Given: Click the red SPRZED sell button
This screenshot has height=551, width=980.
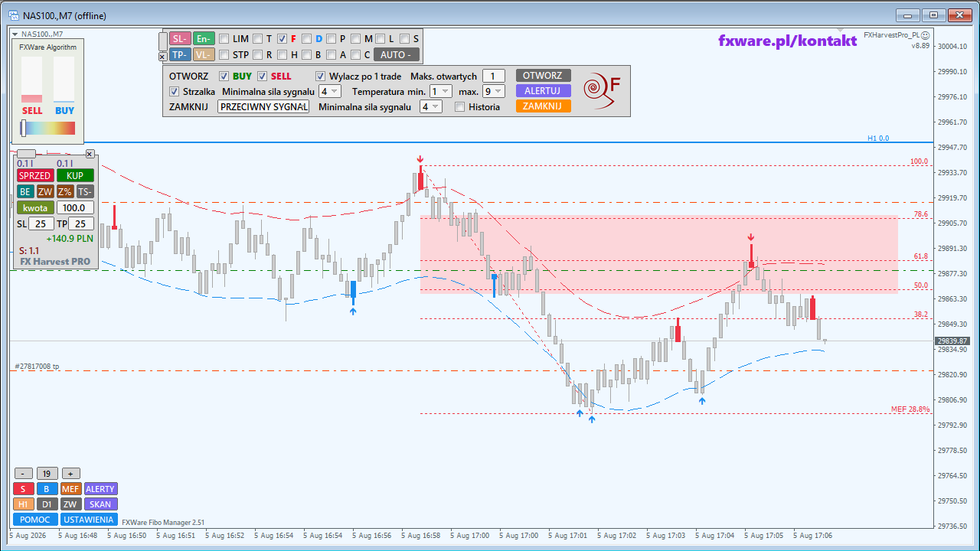Looking at the screenshot, I should point(34,175).
